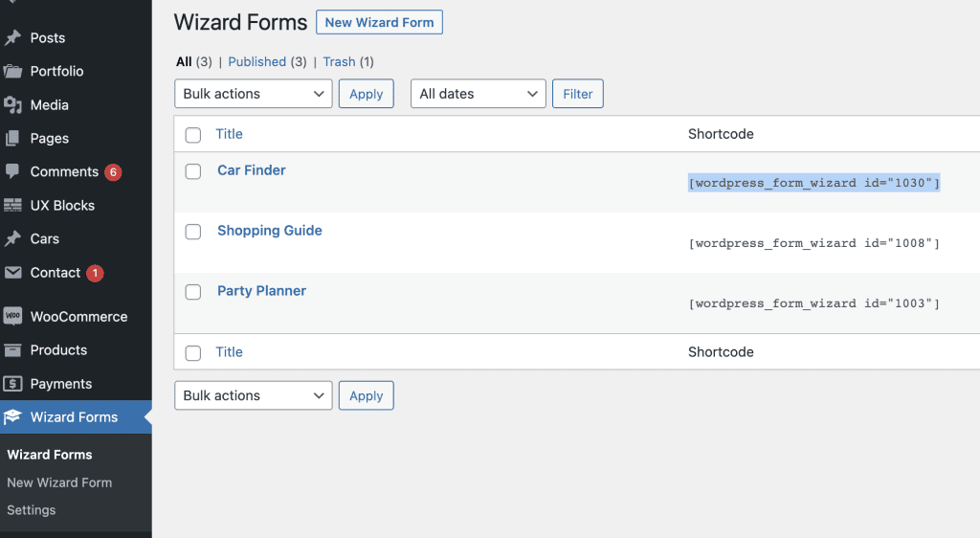This screenshot has width=980, height=538.
Task: Switch to the Trash filter view
Action: coord(339,62)
